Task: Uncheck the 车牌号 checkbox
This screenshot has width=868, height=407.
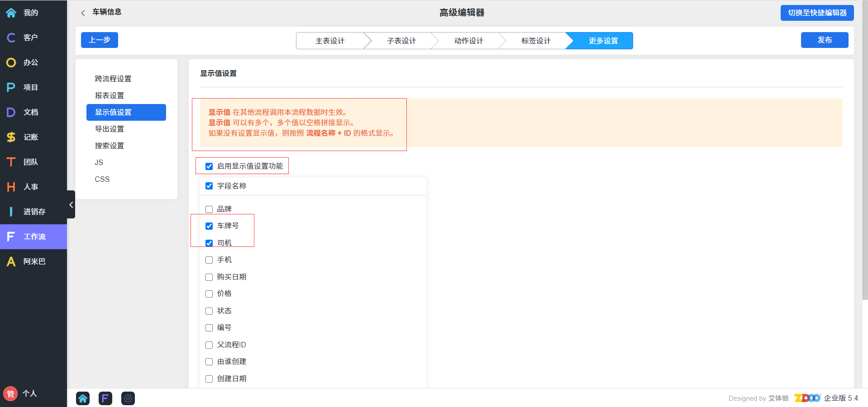Action: pos(209,226)
